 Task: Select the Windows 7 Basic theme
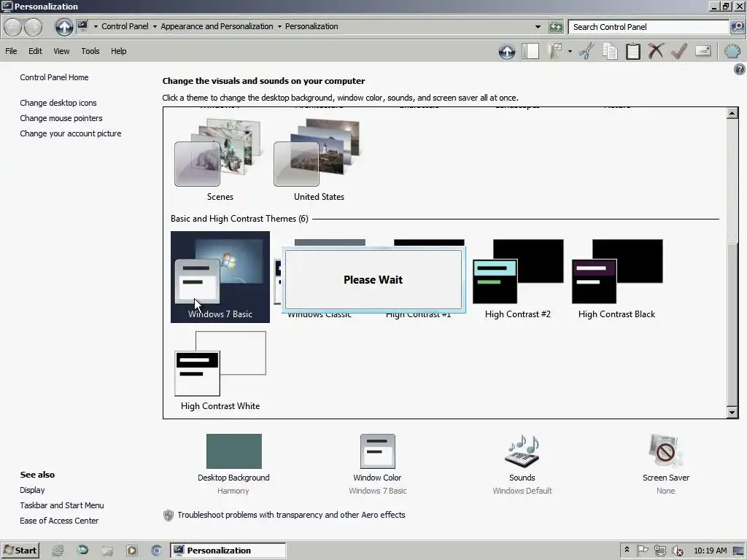[220, 276]
